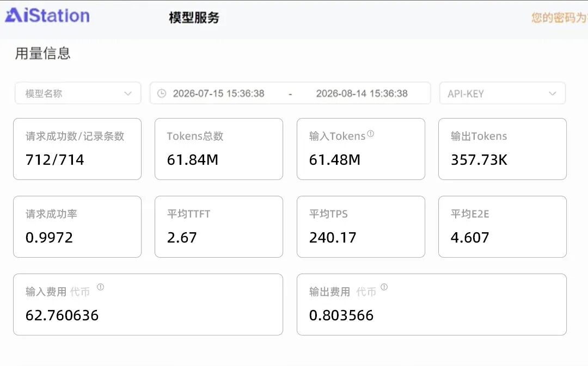Click the 请求成功率 label
The height and width of the screenshot is (366, 588).
tap(51, 214)
